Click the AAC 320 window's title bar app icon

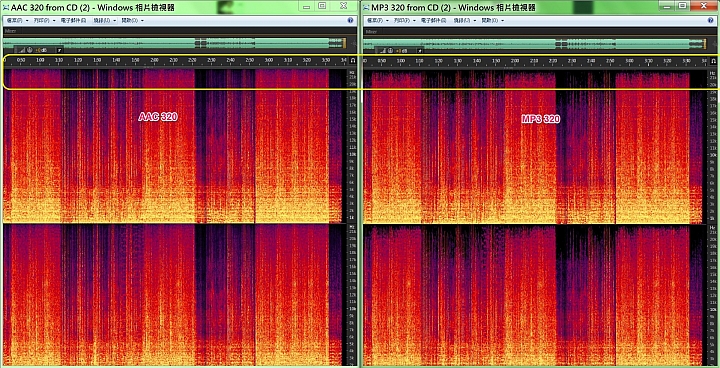(x=6, y=6)
